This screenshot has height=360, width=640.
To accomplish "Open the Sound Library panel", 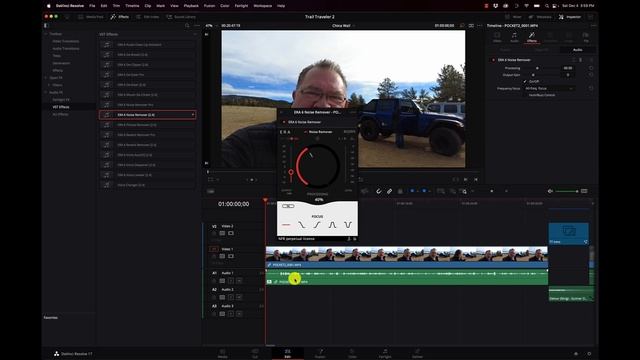I will [181, 17].
